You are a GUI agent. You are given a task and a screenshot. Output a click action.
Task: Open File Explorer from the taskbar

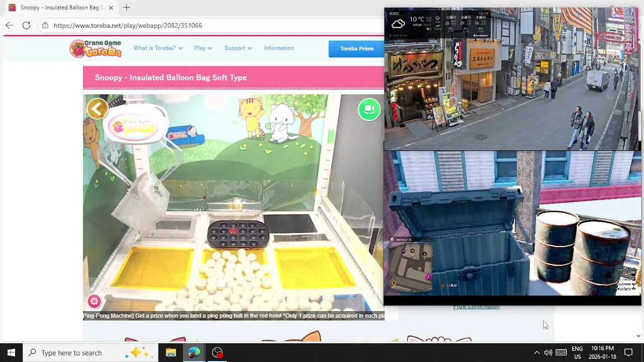(x=171, y=352)
